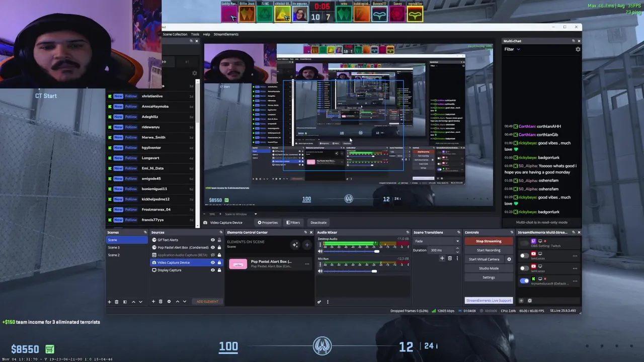Open second iamLucas stream options dots

coord(575,268)
